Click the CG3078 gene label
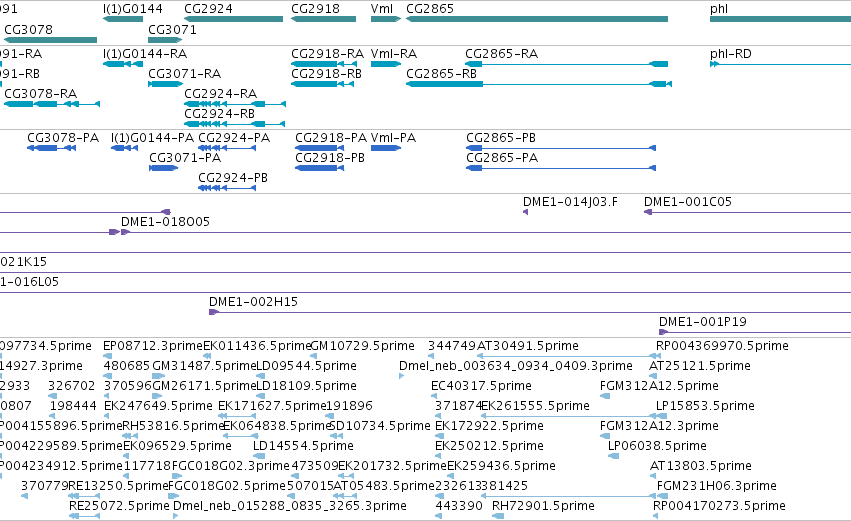Image resolution: width=851 pixels, height=521 pixels. [x=28, y=29]
